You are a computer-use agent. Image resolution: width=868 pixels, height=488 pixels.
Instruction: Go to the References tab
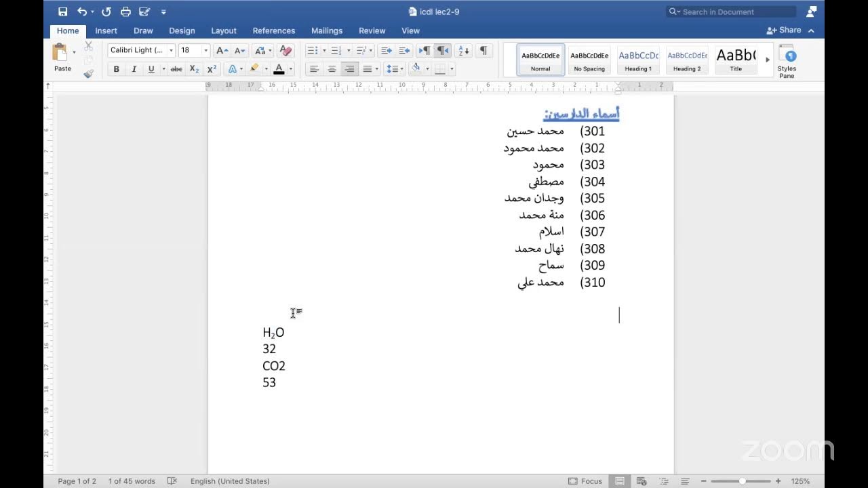tap(274, 30)
